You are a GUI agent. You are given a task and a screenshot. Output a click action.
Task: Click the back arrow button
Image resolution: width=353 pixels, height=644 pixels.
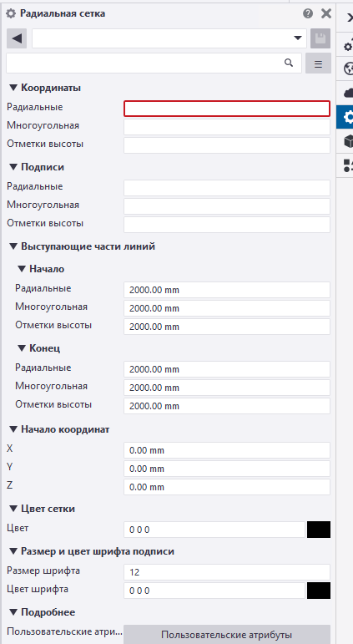point(17,38)
